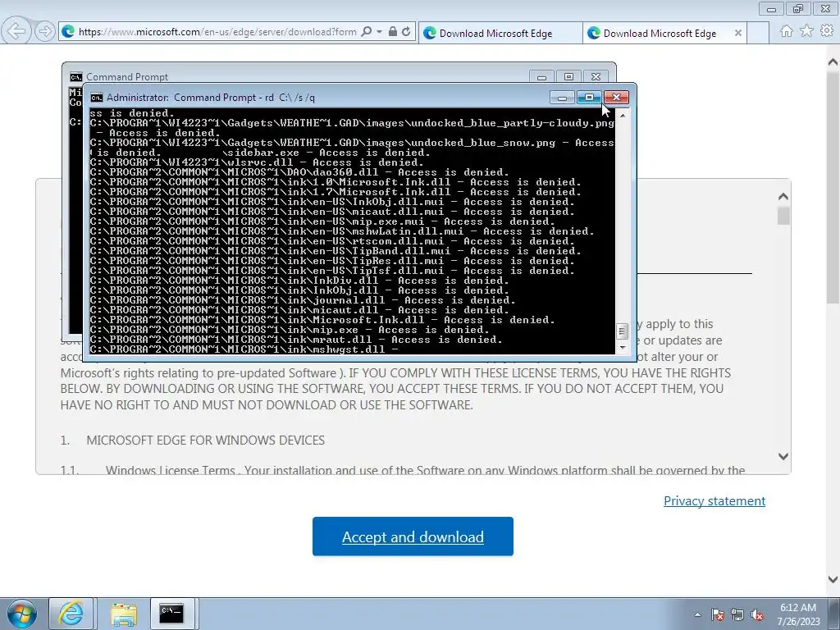Open the Windows Start button

pyautogui.click(x=21, y=614)
